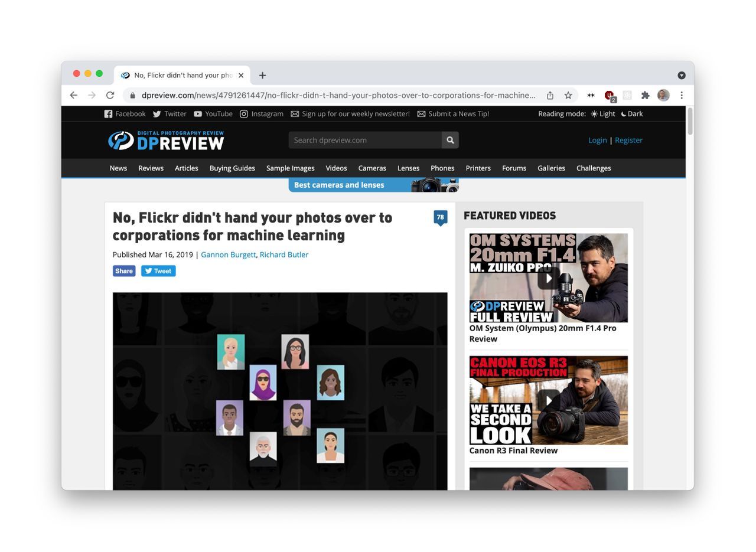This screenshot has width=756, height=552.
Task: Expand the tab search dropdown arrow
Action: pos(681,75)
